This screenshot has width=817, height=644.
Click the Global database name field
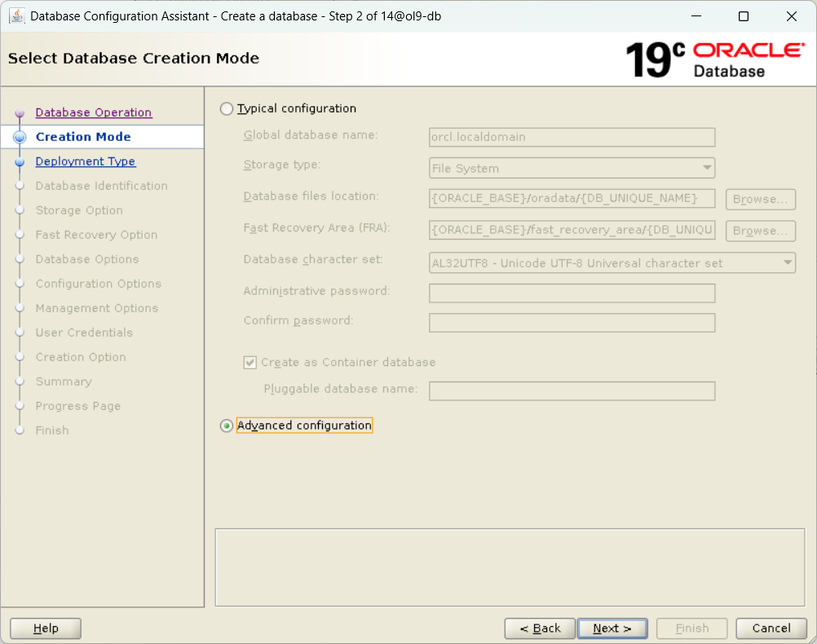pos(572,137)
